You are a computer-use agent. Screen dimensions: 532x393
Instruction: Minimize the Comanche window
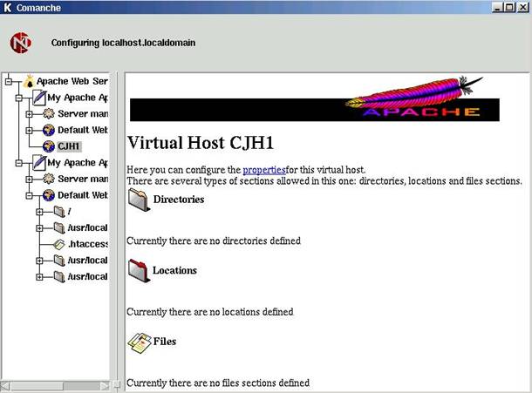click(x=497, y=8)
